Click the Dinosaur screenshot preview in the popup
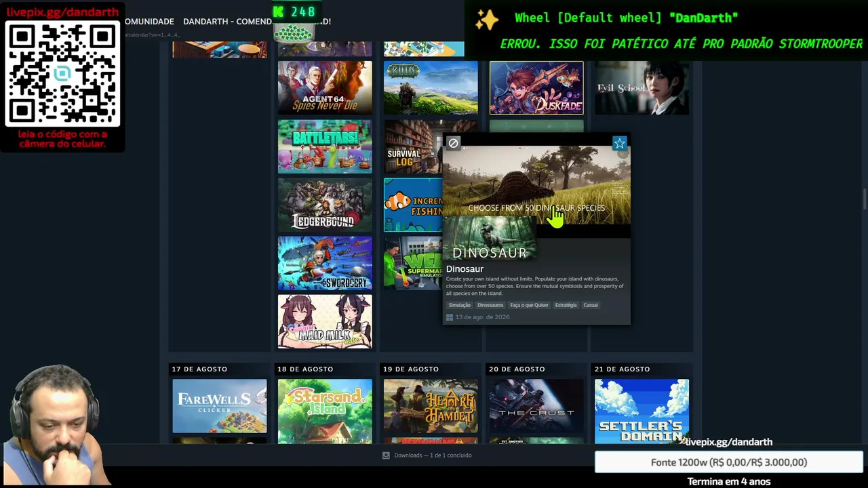The image size is (868, 488). 536,185
